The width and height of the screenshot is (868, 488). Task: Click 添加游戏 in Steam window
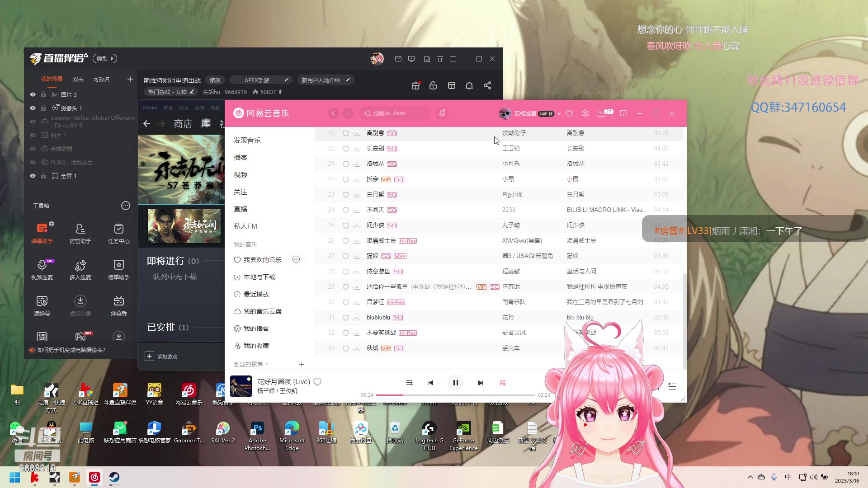tap(161, 357)
